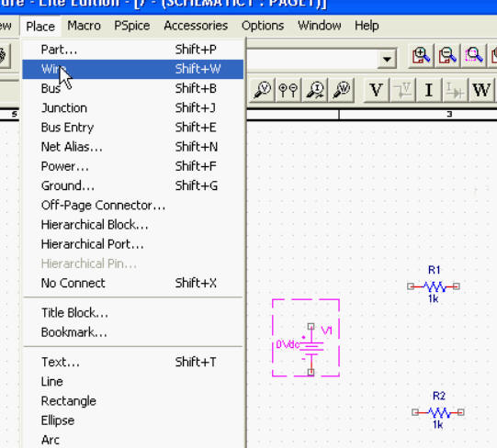Click the left pin of resistor R1
The height and width of the screenshot is (448, 497).
pyautogui.click(x=411, y=286)
